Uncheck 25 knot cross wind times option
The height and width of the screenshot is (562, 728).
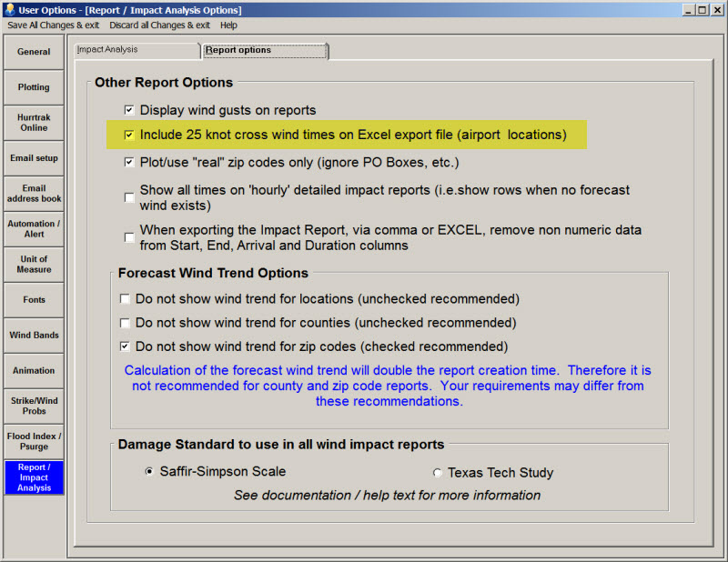(x=129, y=135)
